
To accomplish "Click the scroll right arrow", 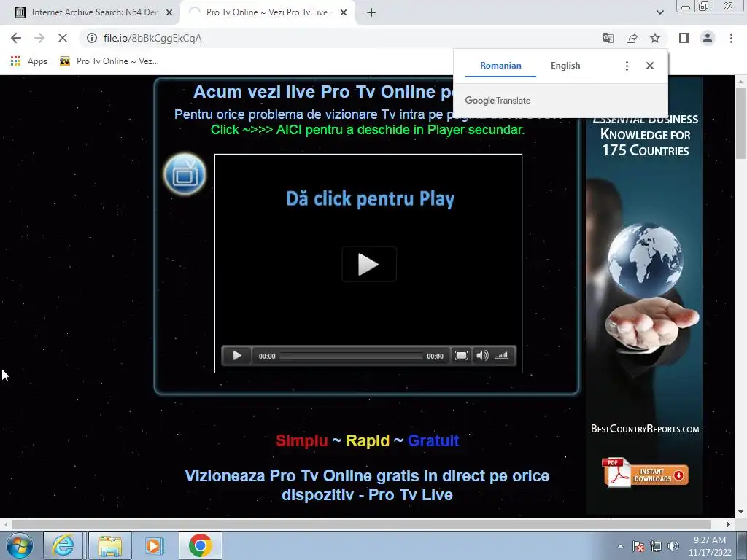I will [729, 524].
